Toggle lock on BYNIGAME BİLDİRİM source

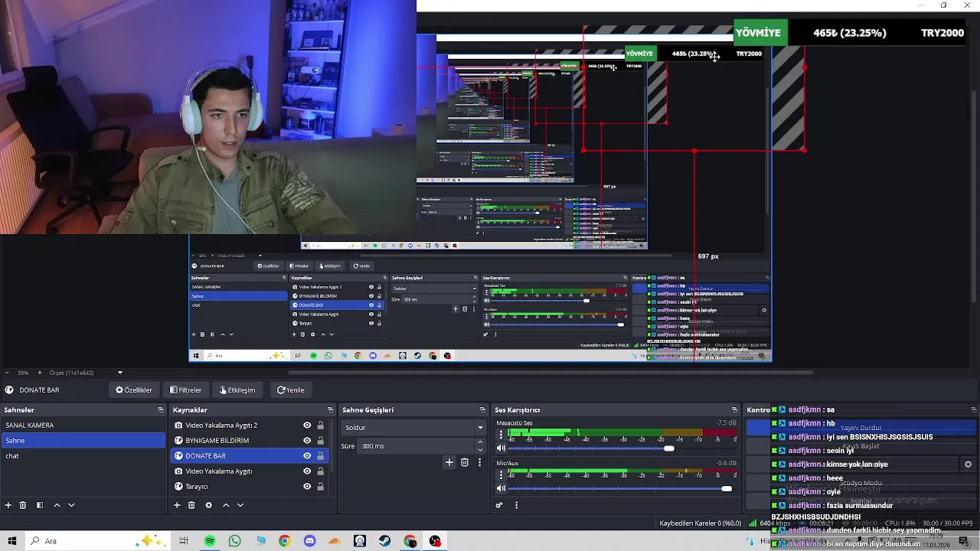(321, 440)
